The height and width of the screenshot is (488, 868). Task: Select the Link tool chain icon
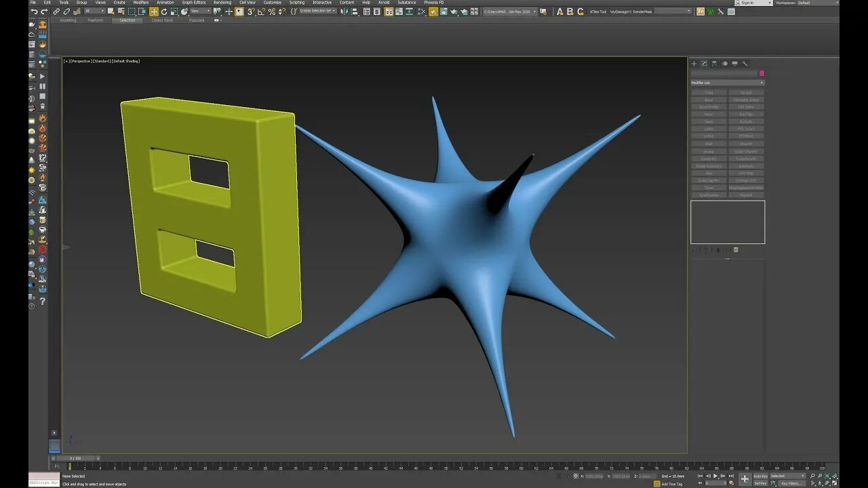tap(57, 12)
